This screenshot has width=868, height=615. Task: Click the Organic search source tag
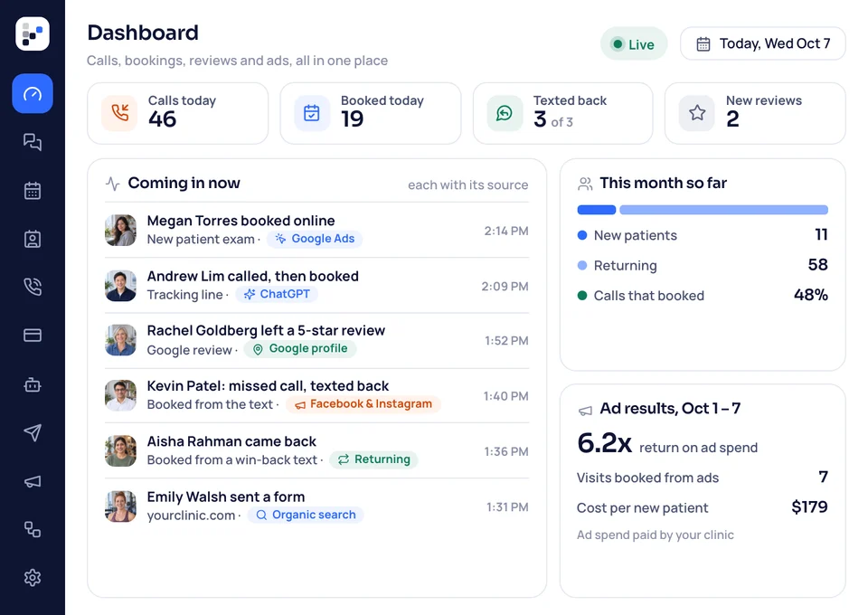coord(306,515)
